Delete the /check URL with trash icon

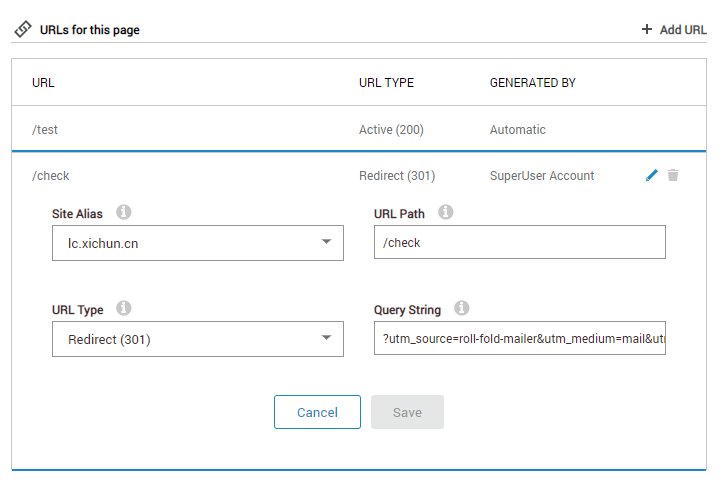pos(673,175)
